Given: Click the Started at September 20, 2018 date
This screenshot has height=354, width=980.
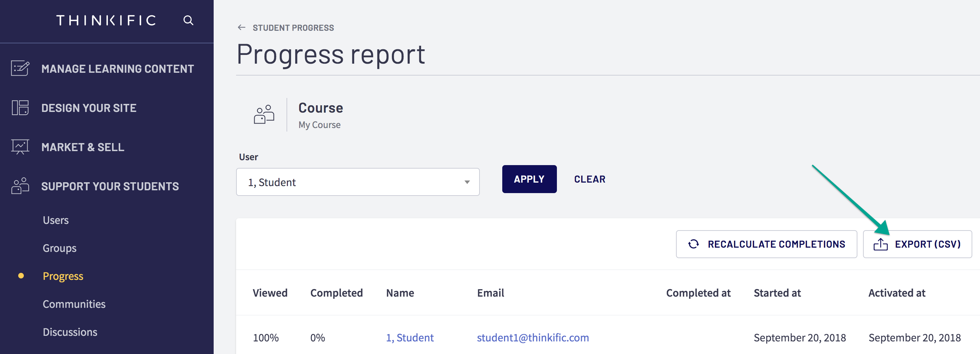Looking at the screenshot, I should (x=800, y=338).
